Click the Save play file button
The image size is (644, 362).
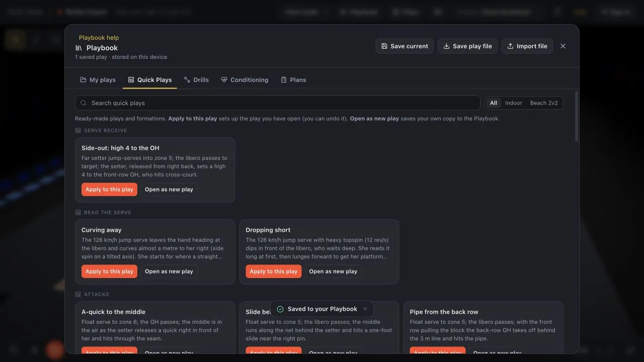pyautogui.click(x=467, y=46)
